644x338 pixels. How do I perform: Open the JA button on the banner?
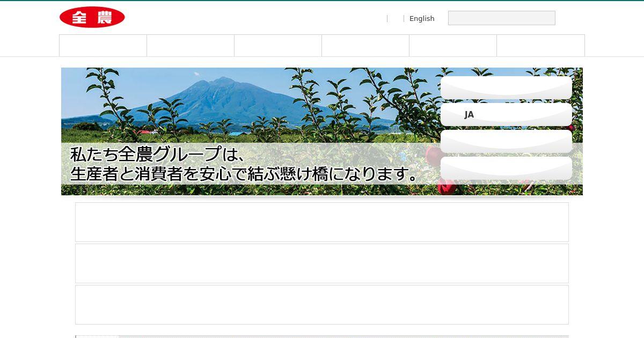[506, 114]
